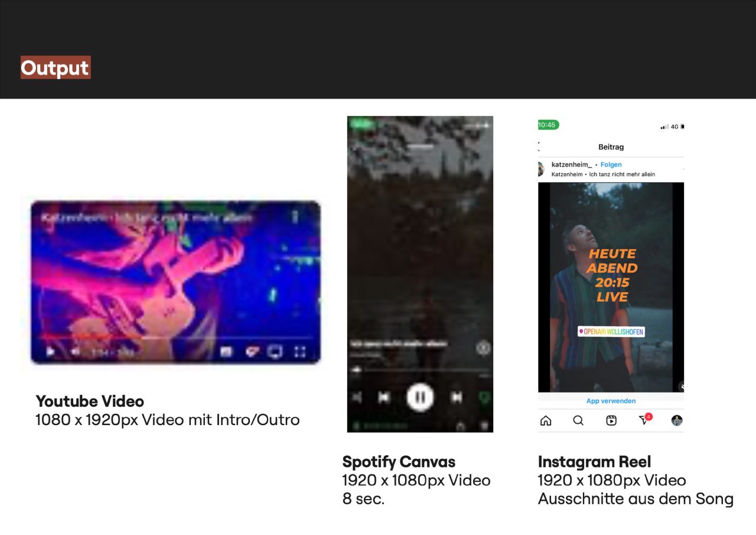Add the Spotify song with the circle icon
Screen dimensions: 756x535
483,348
